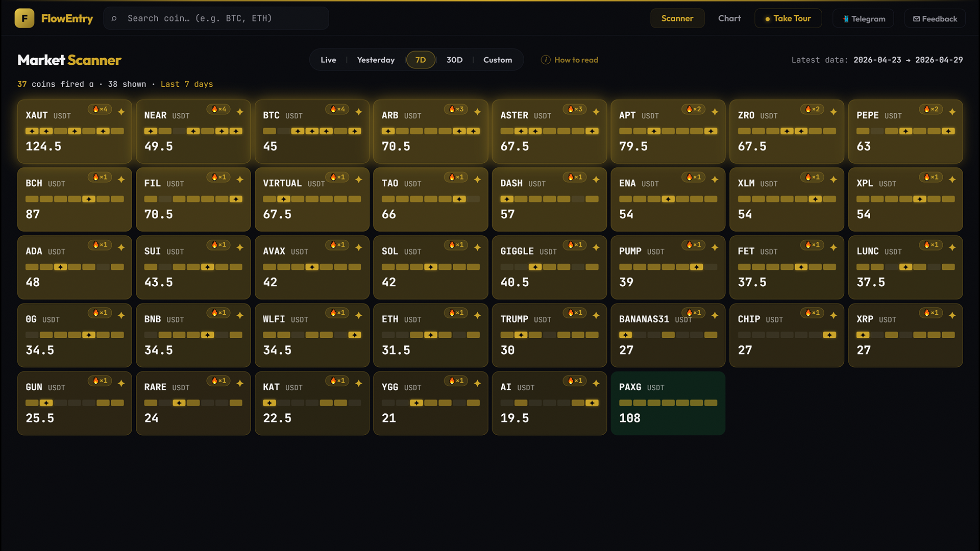Click the 0G coin name
Image resolution: width=980 pixels, height=551 pixels.
coord(31,319)
